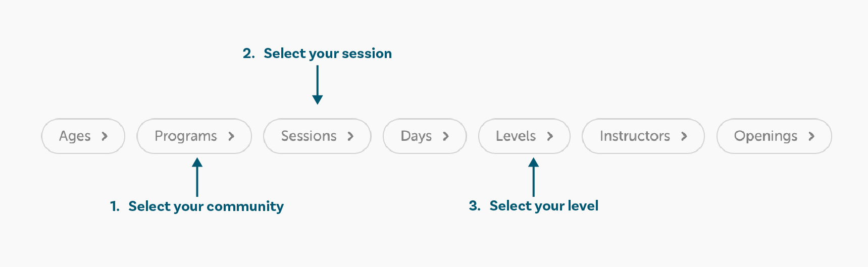Click the chevron arrow beside Sessions

(350, 136)
